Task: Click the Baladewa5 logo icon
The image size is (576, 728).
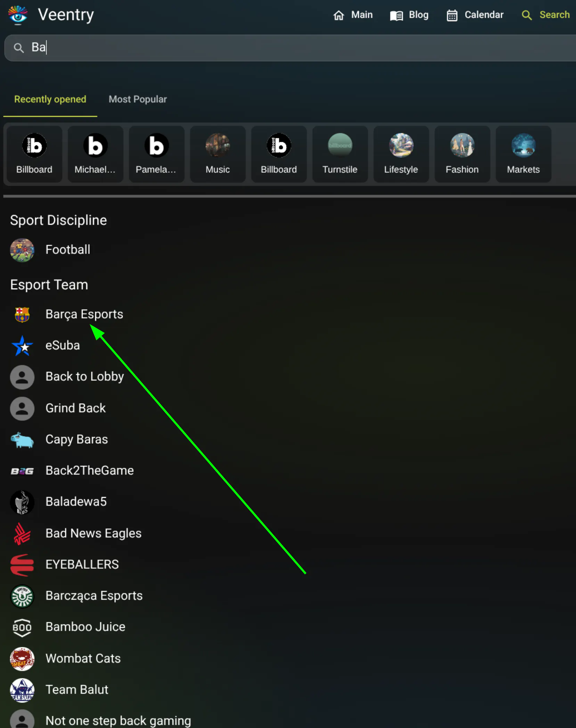Action: pyautogui.click(x=22, y=502)
